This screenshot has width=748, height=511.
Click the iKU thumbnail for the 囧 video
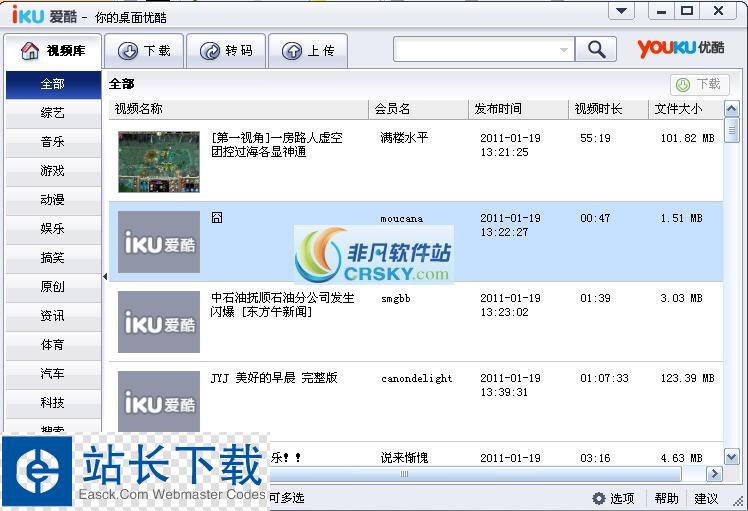click(x=159, y=242)
